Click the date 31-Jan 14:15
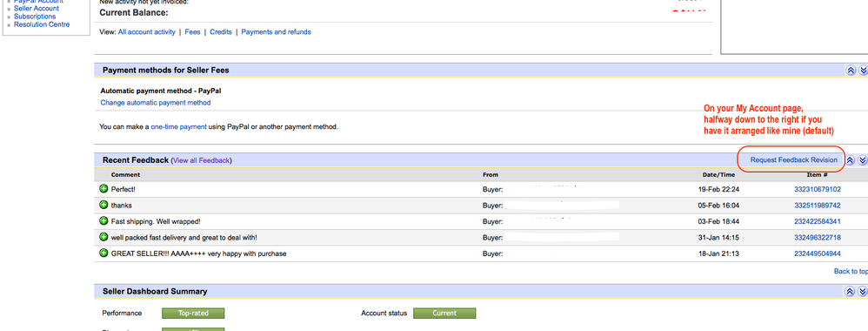This screenshot has height=331, width=868. tap(719, 237)
